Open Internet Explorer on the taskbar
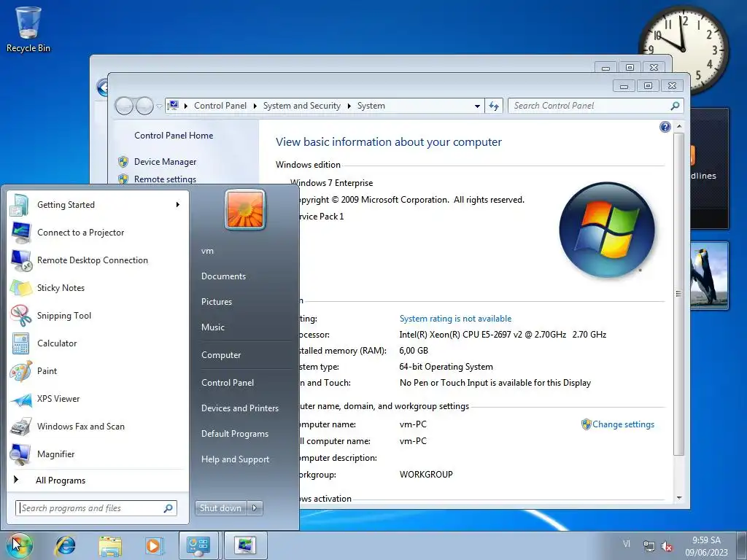Screen dimensions: 747x560 pos(65,545)
